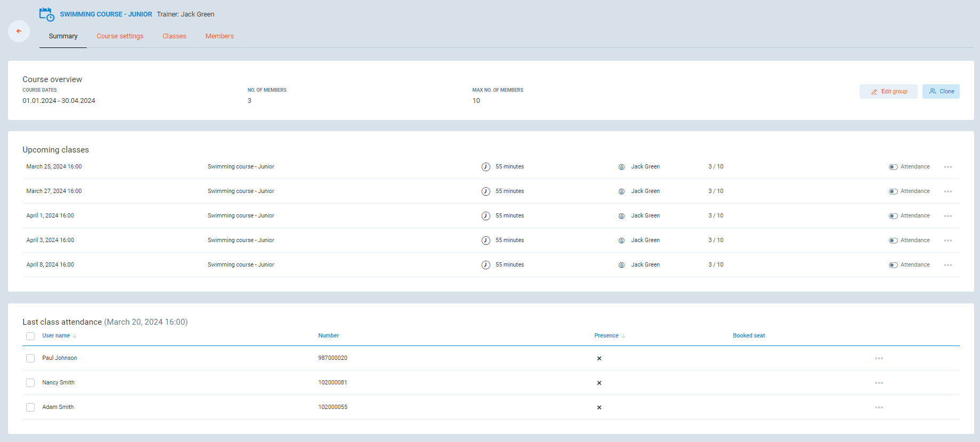Toggle Attendance for April 3 class

point(893,240)
